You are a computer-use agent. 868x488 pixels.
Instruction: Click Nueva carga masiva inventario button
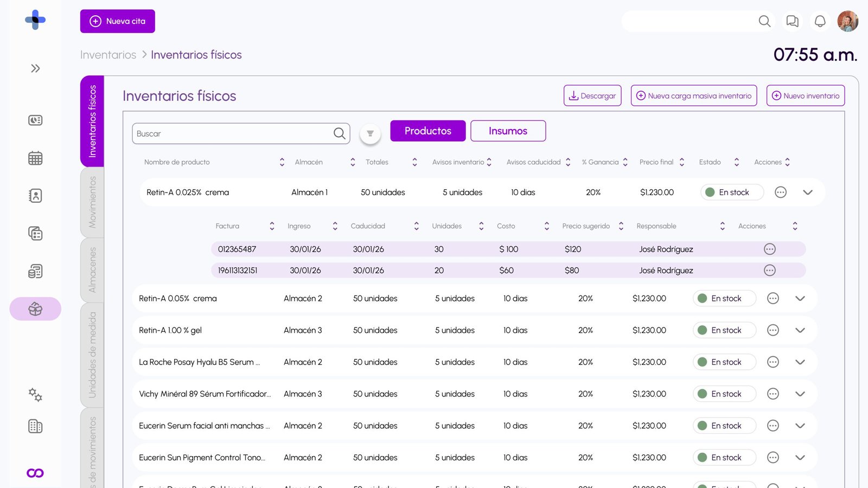693,95
